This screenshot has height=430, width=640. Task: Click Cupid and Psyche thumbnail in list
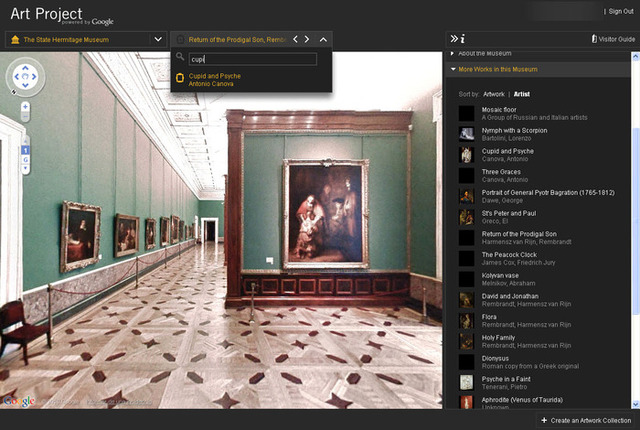[466, 155]
